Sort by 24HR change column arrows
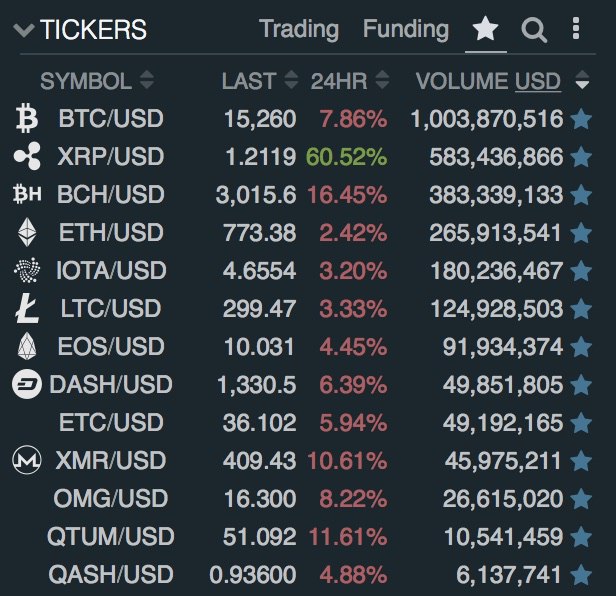 382,80
